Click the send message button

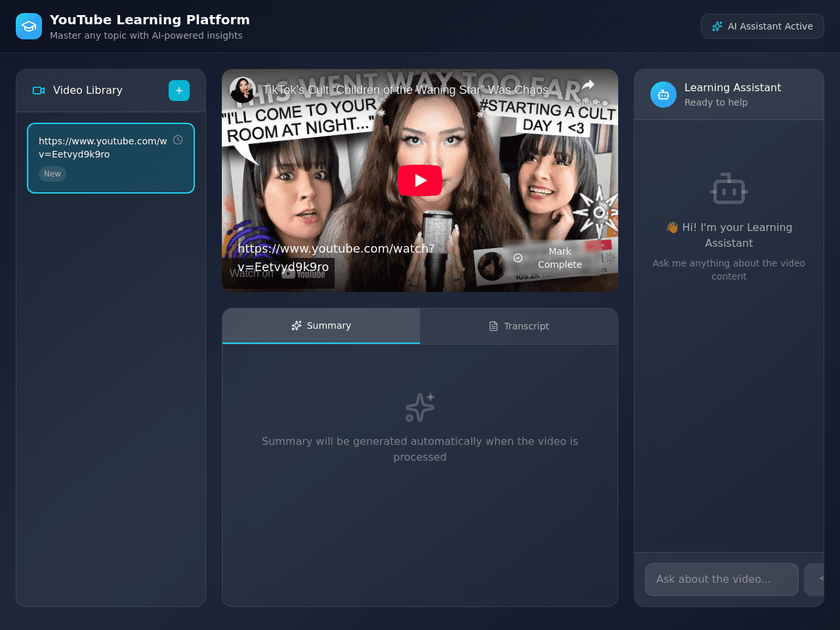814,579
